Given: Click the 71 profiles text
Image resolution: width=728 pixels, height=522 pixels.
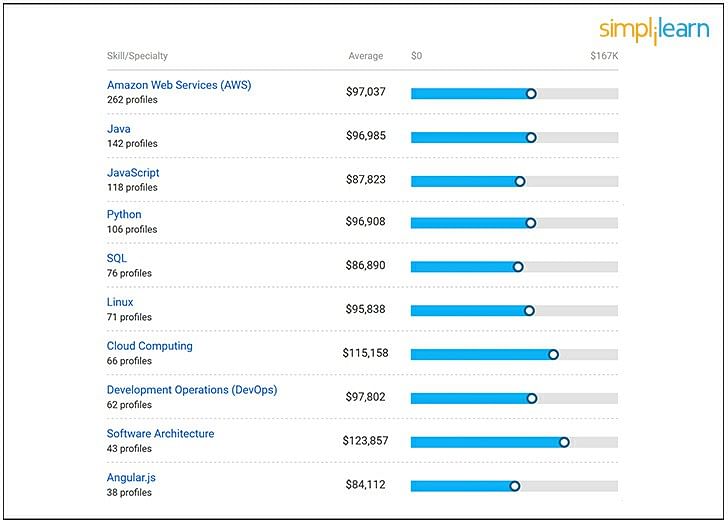Looking at the screenshot, I should tap(129, 317).
